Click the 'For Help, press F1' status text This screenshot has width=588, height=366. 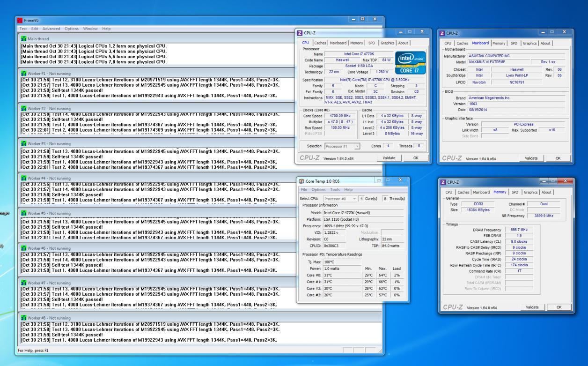point(34,350)
